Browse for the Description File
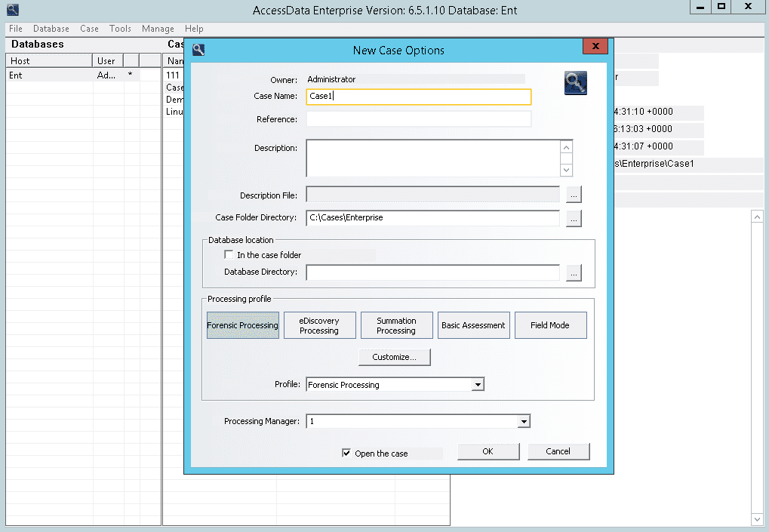The image size is (769, 532). (x=574, y=195)
